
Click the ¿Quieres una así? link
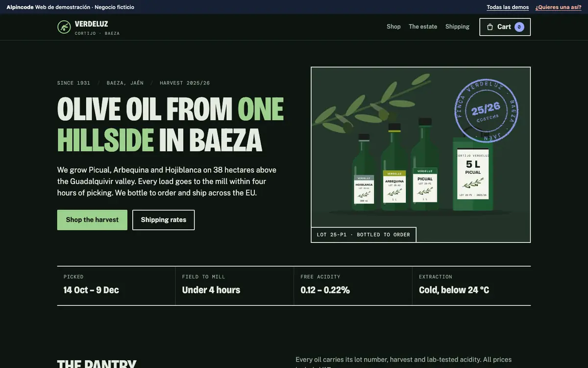pyautogui.click(x=559, y=7)
